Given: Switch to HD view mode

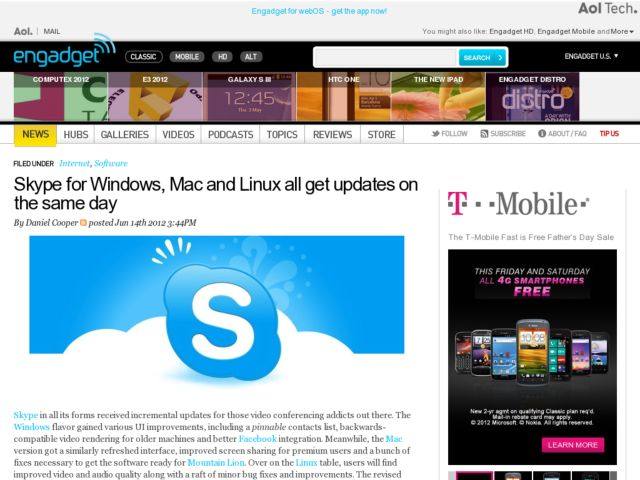Looking at the screenshot, I should (222, 57).
